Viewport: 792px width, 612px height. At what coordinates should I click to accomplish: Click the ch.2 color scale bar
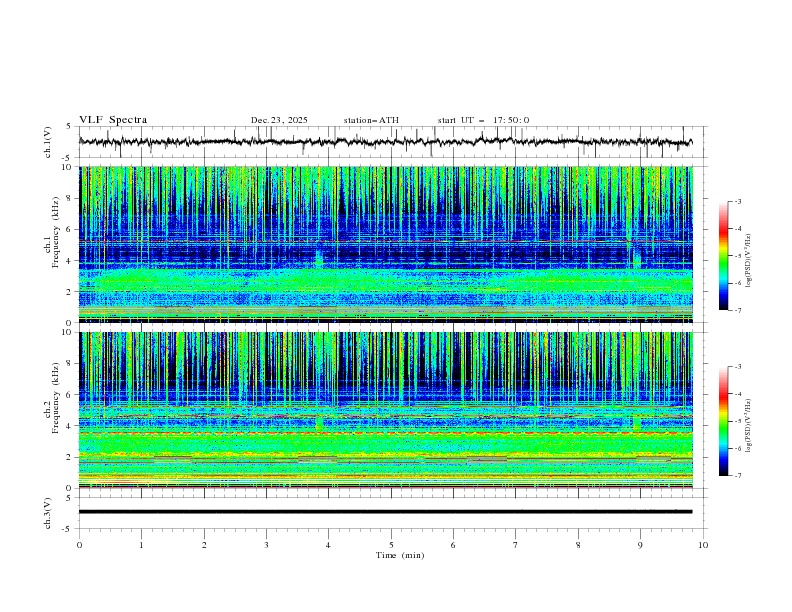click(x=724, y=421)
